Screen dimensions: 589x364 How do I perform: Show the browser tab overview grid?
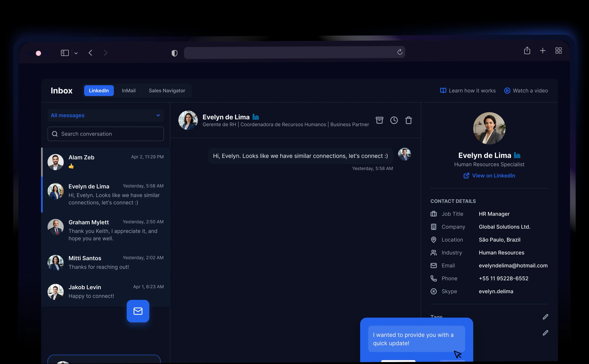[559, 51]
